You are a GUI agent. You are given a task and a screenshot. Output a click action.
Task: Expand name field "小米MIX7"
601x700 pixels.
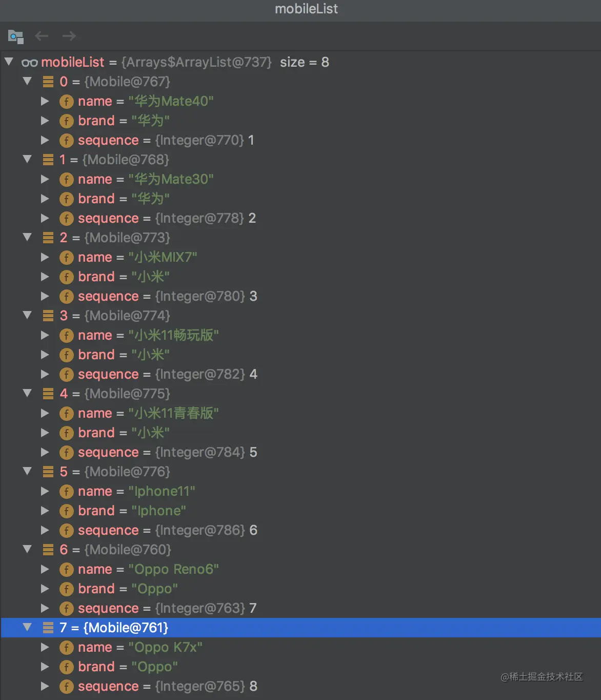45,257
